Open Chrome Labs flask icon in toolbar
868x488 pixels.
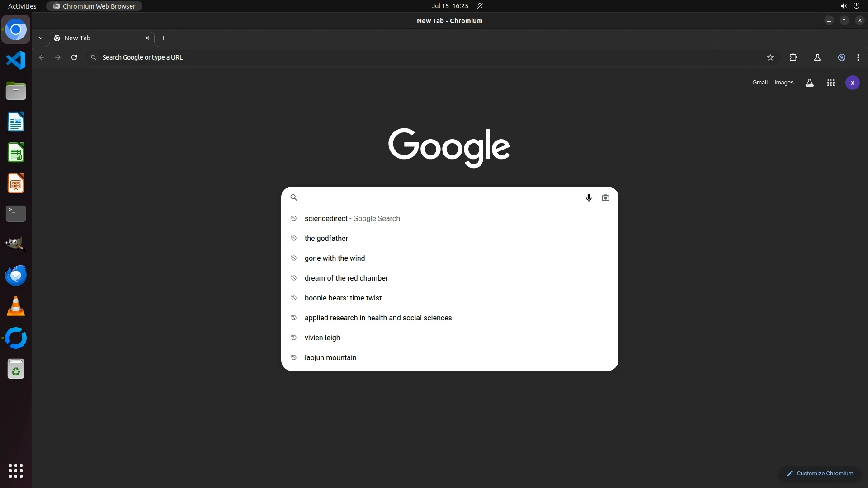[817, 57]
